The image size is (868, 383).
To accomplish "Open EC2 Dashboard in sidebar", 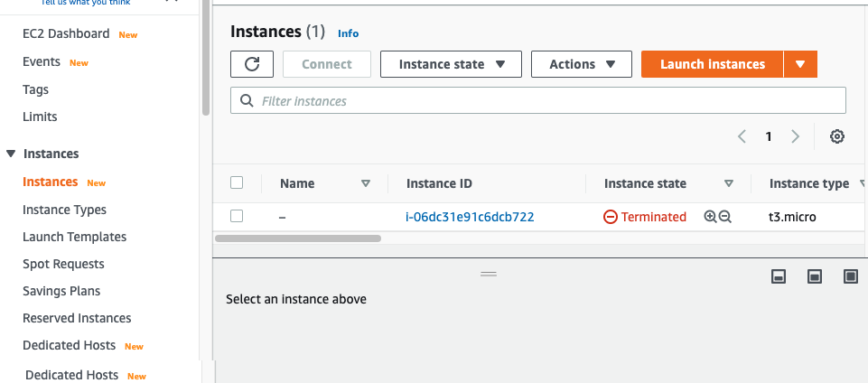I will click(66, 33).
